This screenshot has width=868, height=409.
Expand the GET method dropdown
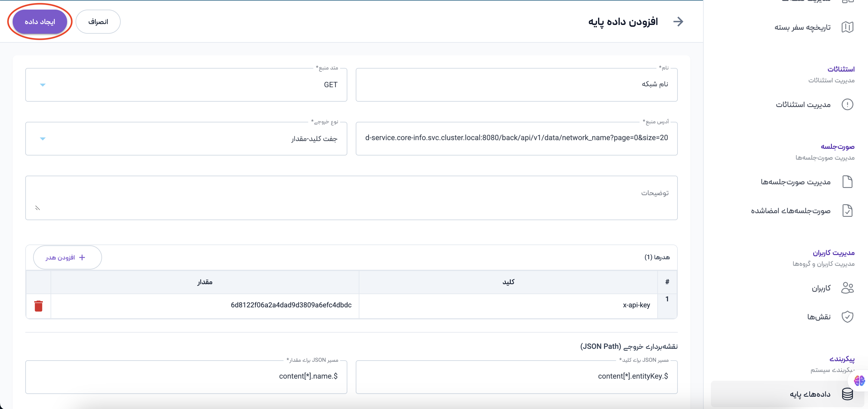point(42,85)
